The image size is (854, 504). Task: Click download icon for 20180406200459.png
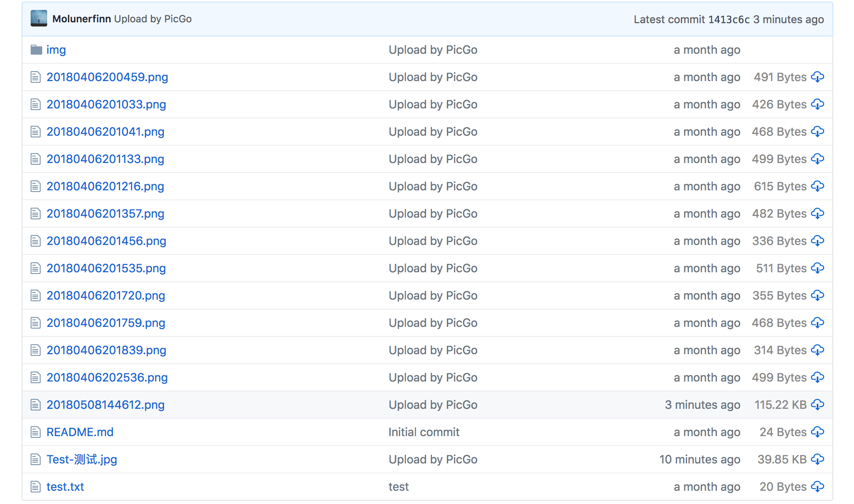[817, 77]
